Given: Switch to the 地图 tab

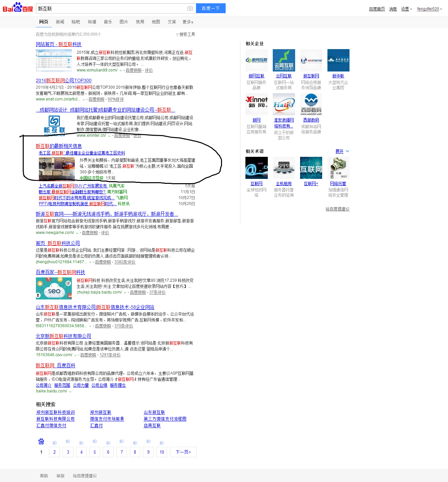Looking at the screenshot, I should pyautogui.click(x=156, y=22).
